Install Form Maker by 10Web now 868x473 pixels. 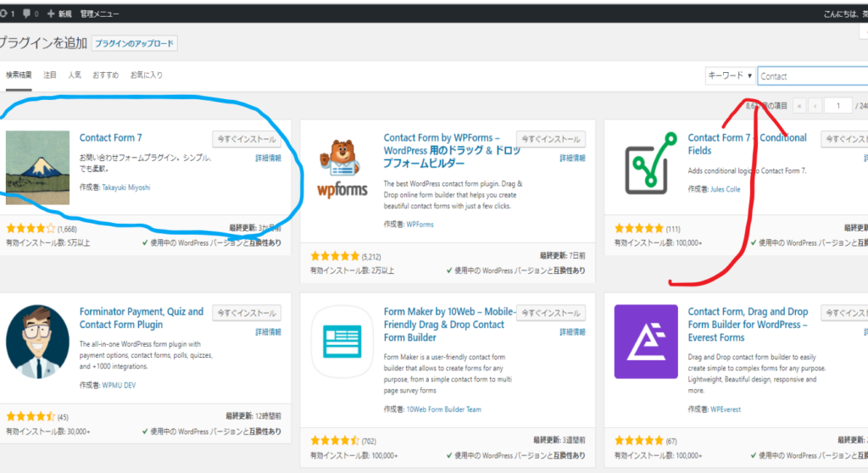coord(551,313)
